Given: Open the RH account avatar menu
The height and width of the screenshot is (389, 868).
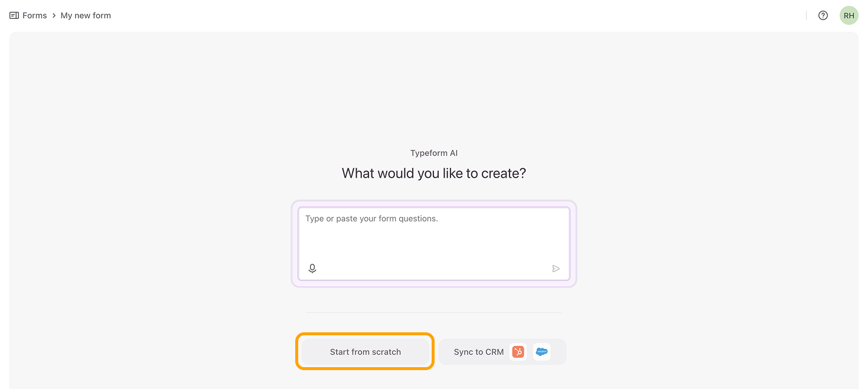Looking at the screenshot, I should pyautogui.click(x=849, y=15).
